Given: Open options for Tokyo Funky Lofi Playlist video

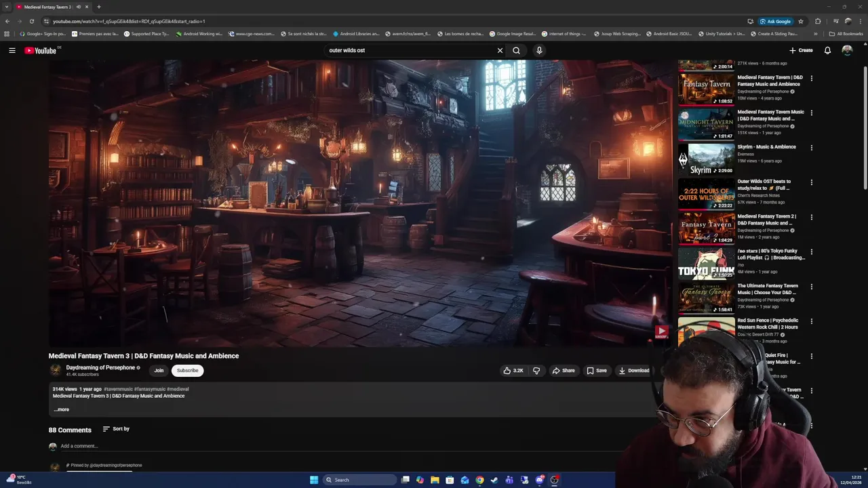Looking at the screenshot, I should [811, 251].
